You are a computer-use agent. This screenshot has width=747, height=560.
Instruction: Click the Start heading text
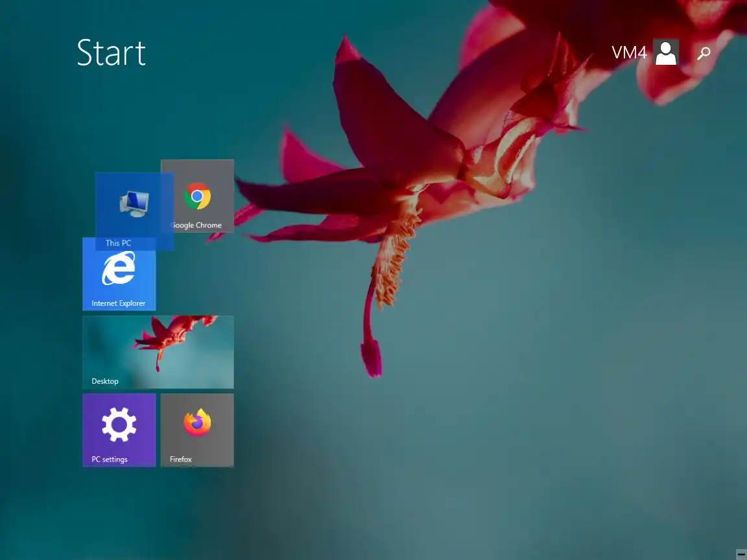(x=111, y=52)
